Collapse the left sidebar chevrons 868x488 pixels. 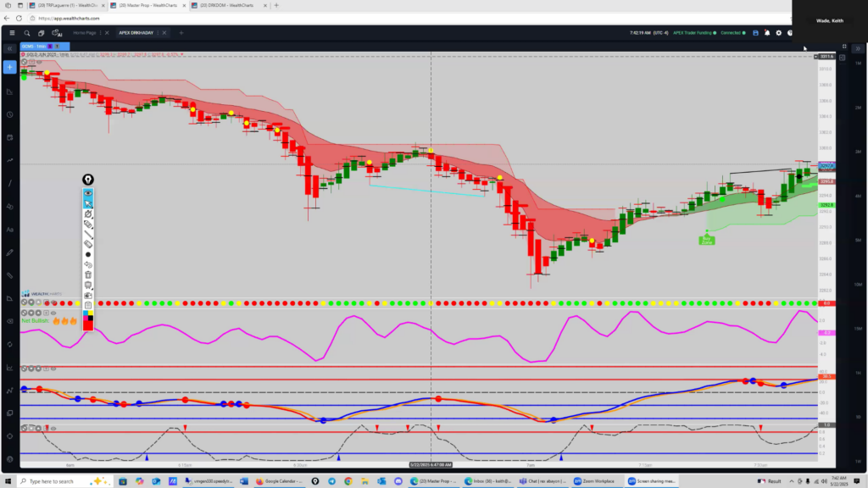(10, 48)
